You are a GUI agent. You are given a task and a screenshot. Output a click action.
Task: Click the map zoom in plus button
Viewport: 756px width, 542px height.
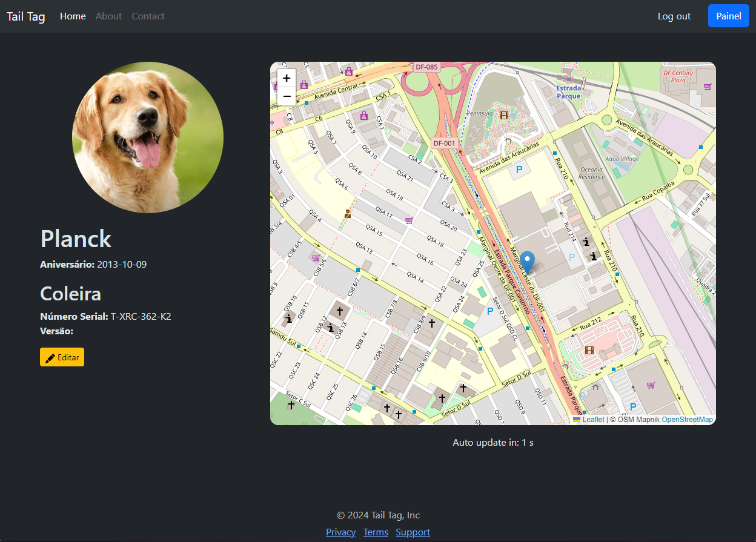pos(287,78)
